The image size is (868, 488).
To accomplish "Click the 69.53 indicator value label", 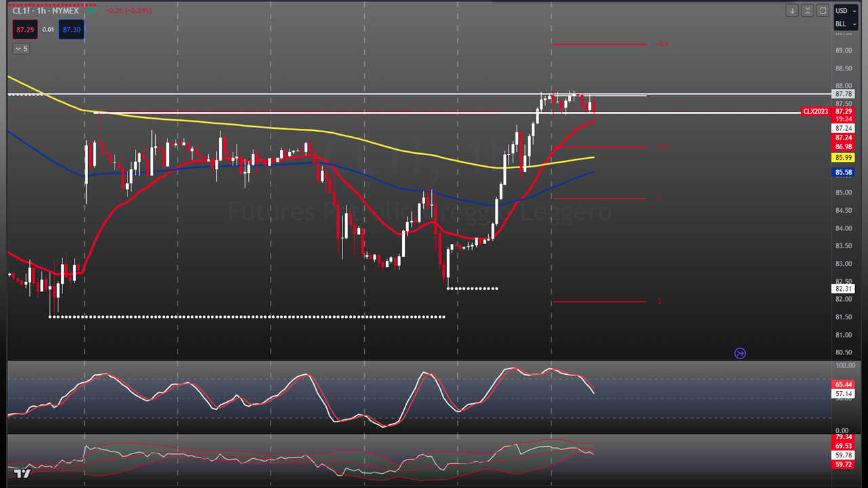I will [x=844, y=446].
